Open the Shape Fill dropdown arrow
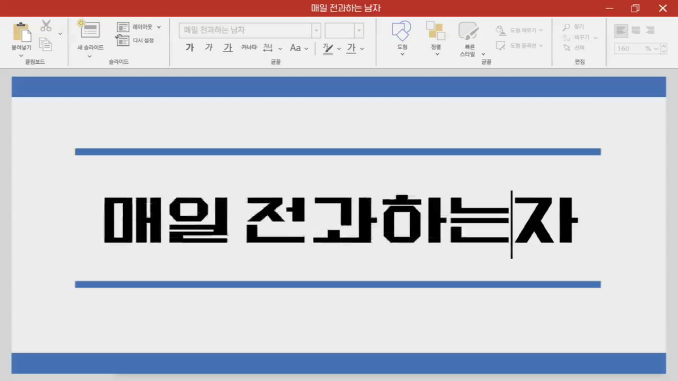 click(540, 30)
